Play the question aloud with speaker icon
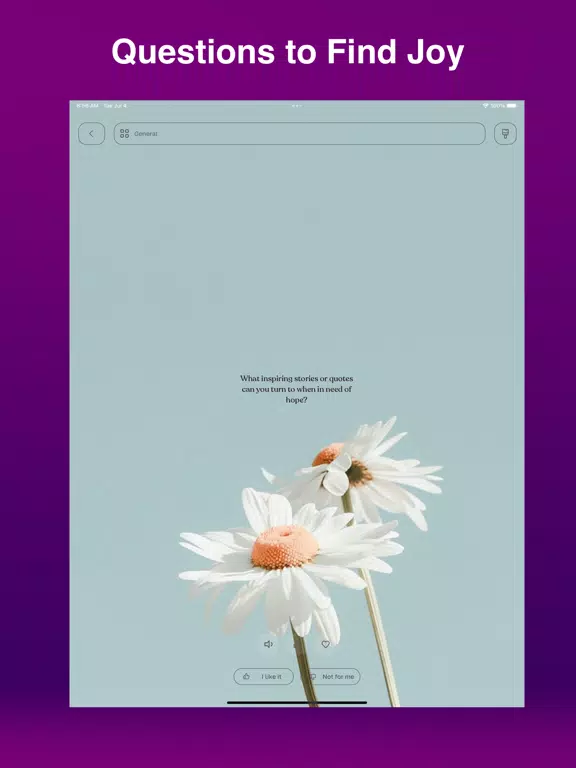The image size is (576, 768). coord(268,644)
